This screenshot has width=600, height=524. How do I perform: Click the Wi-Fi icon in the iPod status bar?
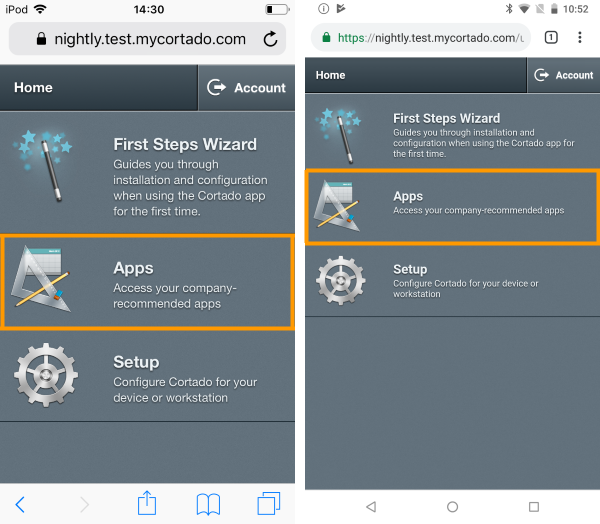point(40,9)
